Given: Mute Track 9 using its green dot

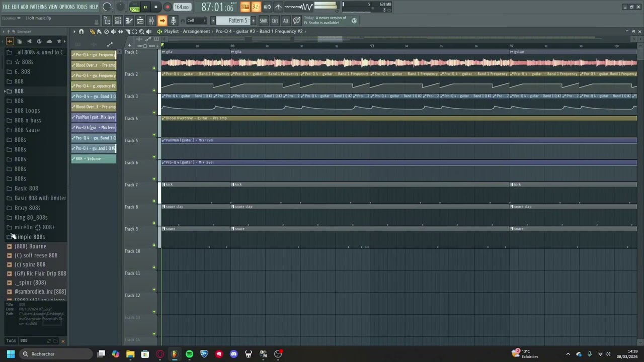Looking at the screenshot, I should 154,245.
